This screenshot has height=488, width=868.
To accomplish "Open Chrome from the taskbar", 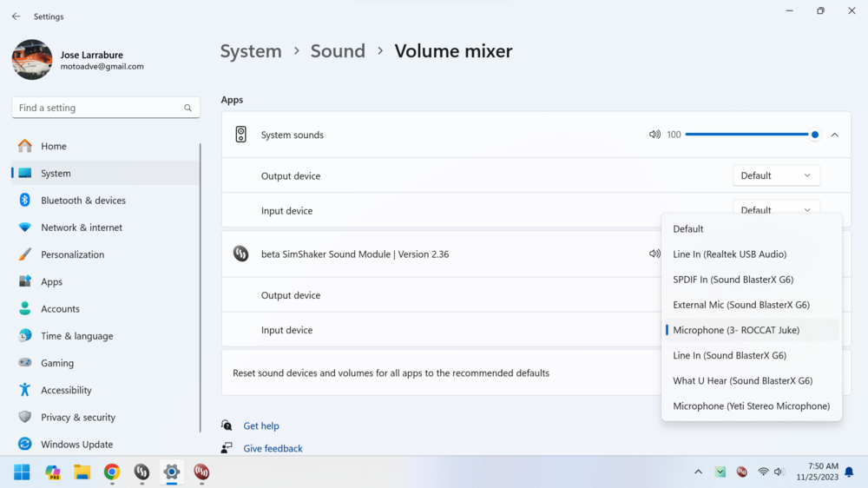I will tap(112, 472).
